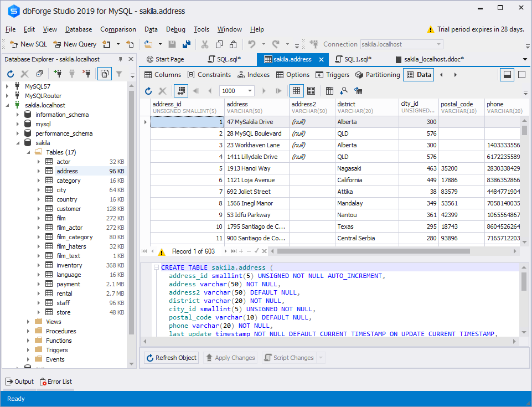The width and height of the screenshot is (532, 407).
Task: Switch to the sakila_localhost.ddoc tab
Action: pos(430,59)
